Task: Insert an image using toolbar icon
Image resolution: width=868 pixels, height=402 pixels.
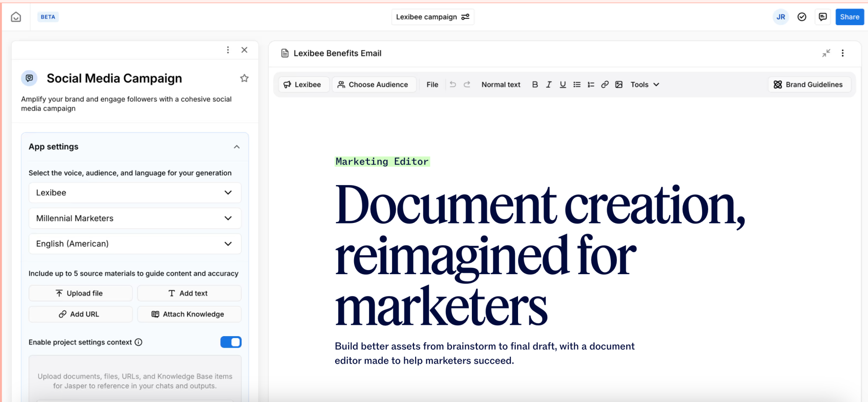Action: pyautogui.click(x=619, y=85)
